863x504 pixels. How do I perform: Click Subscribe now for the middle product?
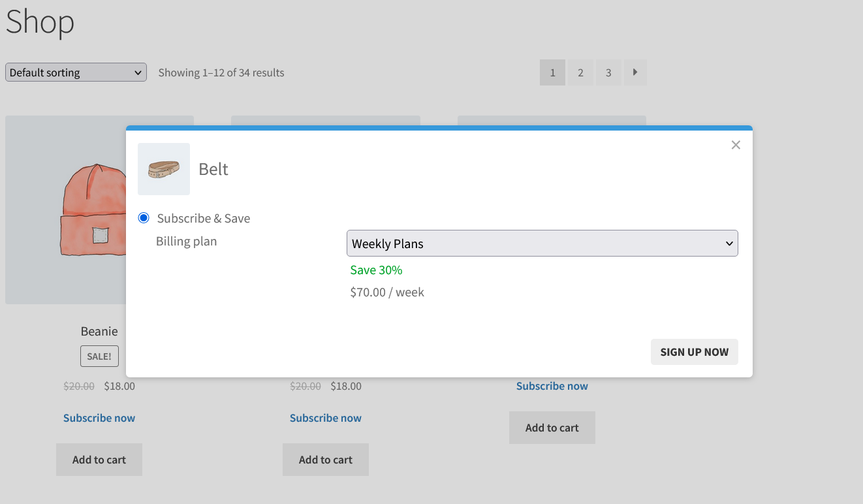pyautogui.click(x=326, y=418)
